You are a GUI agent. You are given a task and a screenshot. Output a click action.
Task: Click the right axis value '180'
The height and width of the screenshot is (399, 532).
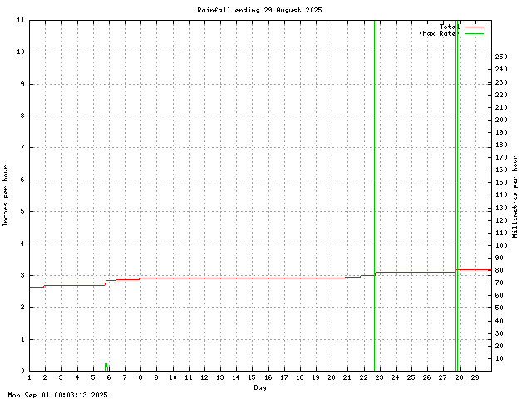click(501, 145)
